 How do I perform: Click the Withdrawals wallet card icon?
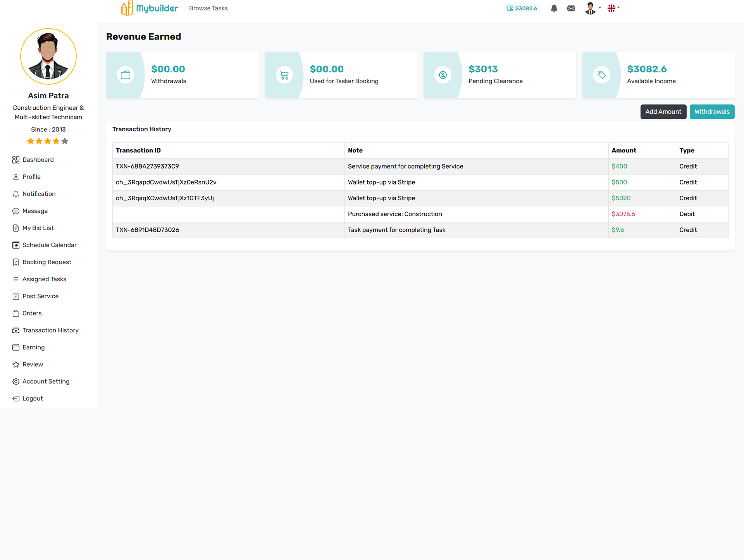[126, 75]
